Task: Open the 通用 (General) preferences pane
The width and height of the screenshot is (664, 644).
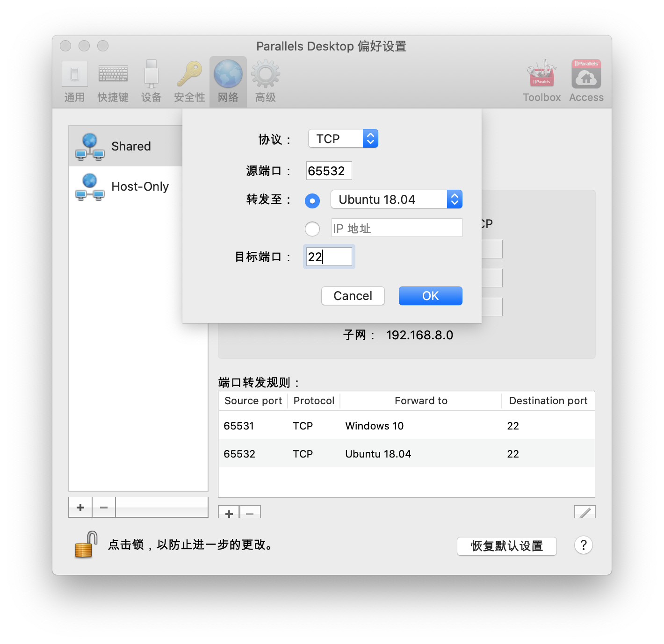Action: point(74,81)
